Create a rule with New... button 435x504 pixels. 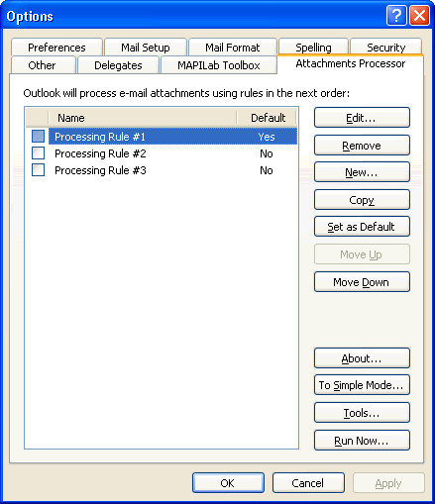pos(362,172)
